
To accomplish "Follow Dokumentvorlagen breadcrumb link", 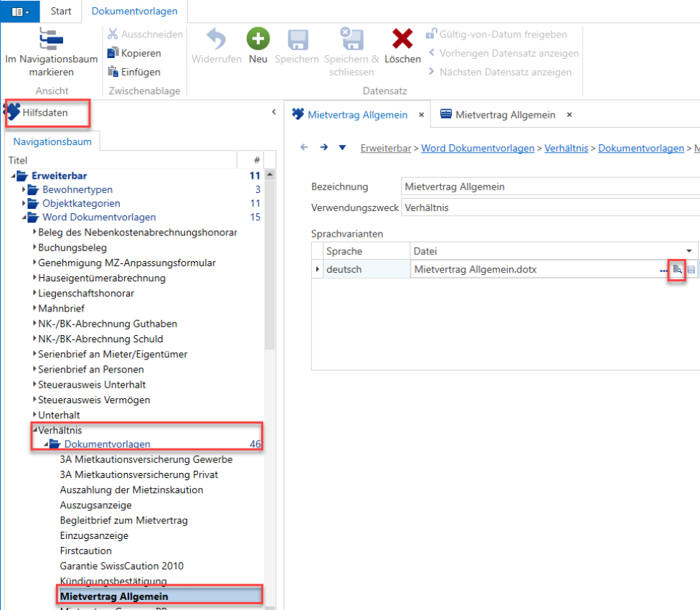I will 640,149.
